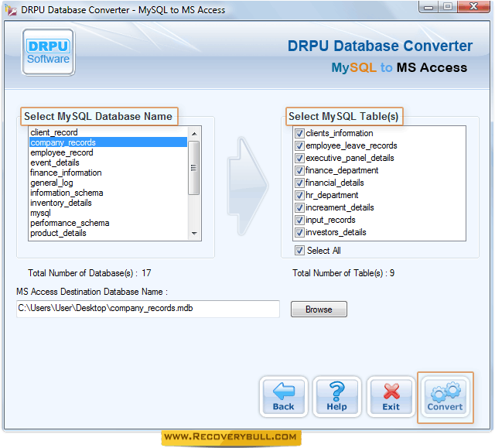495x448 pixels.
Task: Minimize the converter window
Action: click(x=428, y=7)
